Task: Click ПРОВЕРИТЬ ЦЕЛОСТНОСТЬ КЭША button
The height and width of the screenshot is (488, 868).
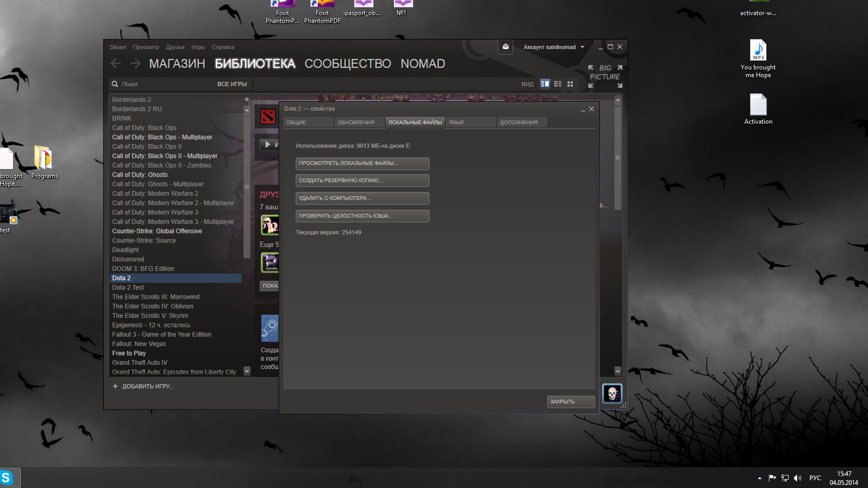Action: [362, 216]
